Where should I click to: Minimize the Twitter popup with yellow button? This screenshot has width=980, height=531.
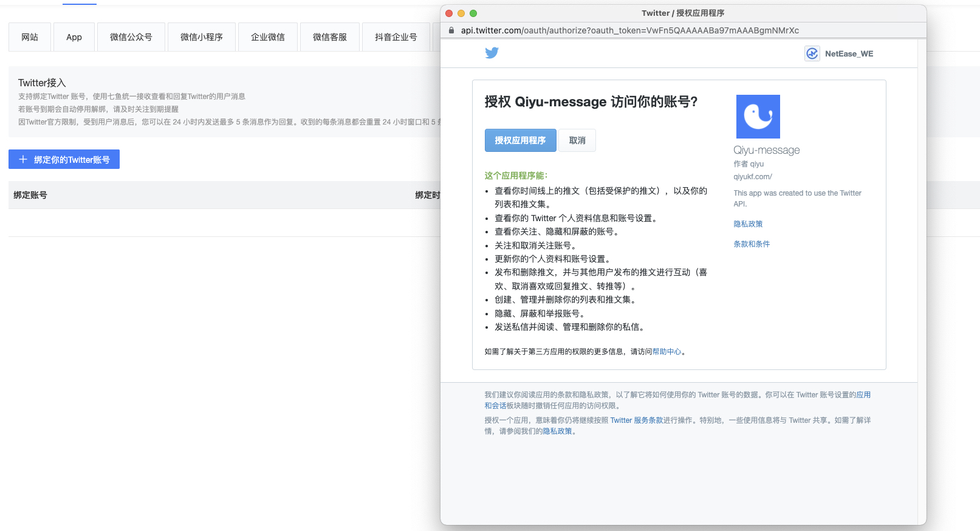click(x=461, y=13)
